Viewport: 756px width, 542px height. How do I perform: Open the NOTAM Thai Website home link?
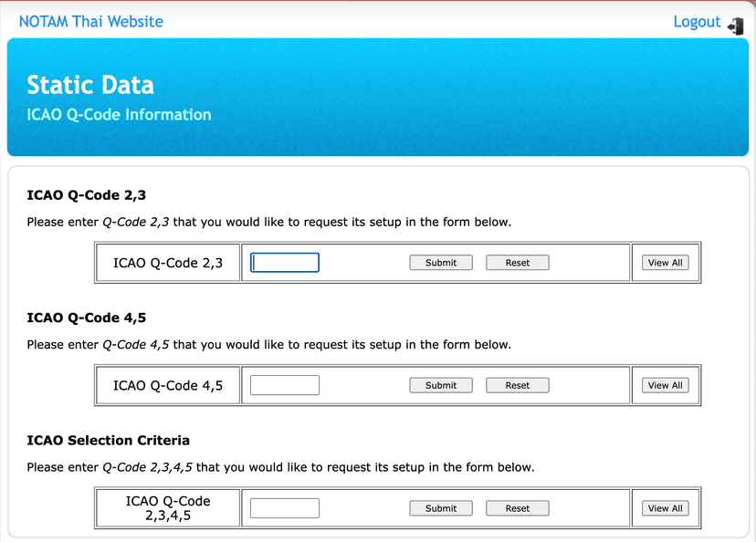tap(91, 22)
